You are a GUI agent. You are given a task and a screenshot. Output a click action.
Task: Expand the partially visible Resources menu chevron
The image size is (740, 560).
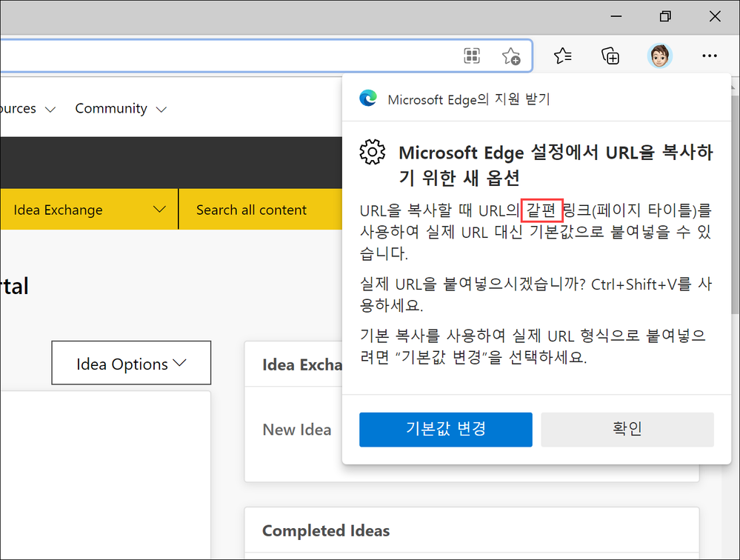50,110
